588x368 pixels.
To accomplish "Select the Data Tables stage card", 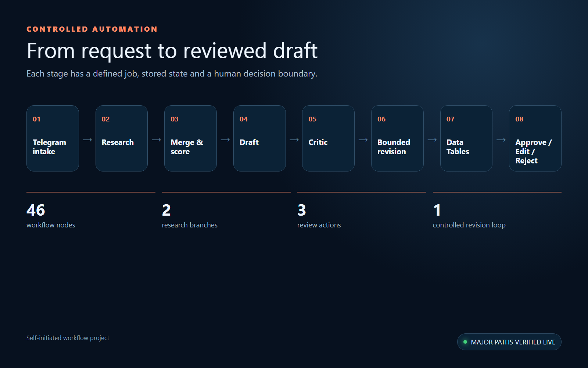I will [466, 138].
